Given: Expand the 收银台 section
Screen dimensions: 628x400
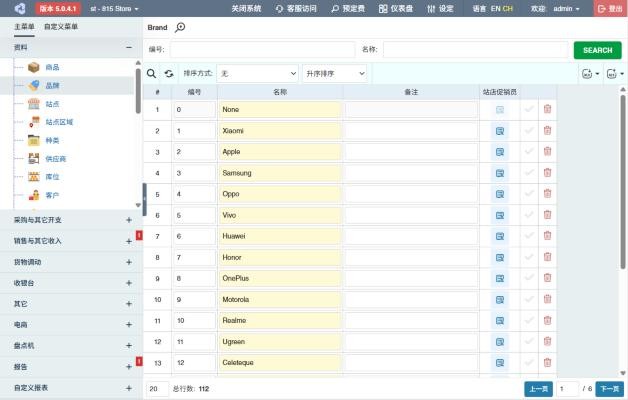Looking at the screenshot, I should point(129,283).
